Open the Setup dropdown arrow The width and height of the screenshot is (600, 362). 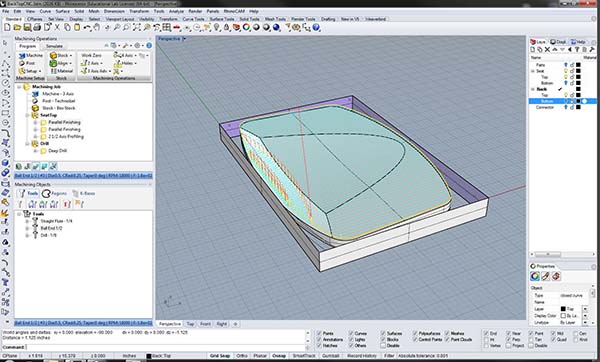coord(40,71)
